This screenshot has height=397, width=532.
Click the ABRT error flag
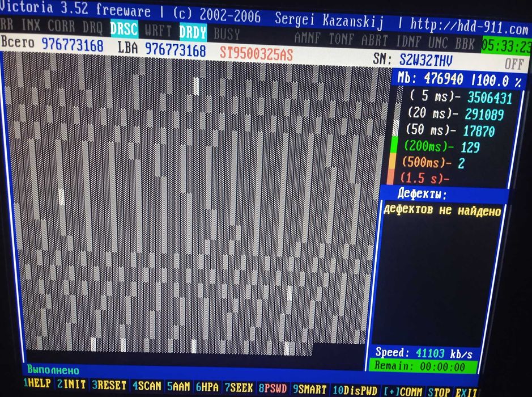point(374,41)
